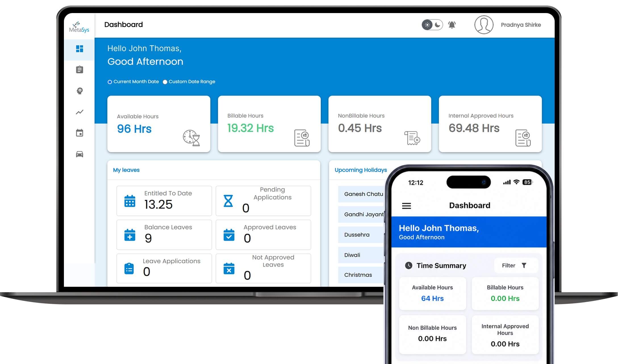This screenshot has width=618, height=364.
Task: Open the user profile avatar icon
Action: tap(484, 25)
